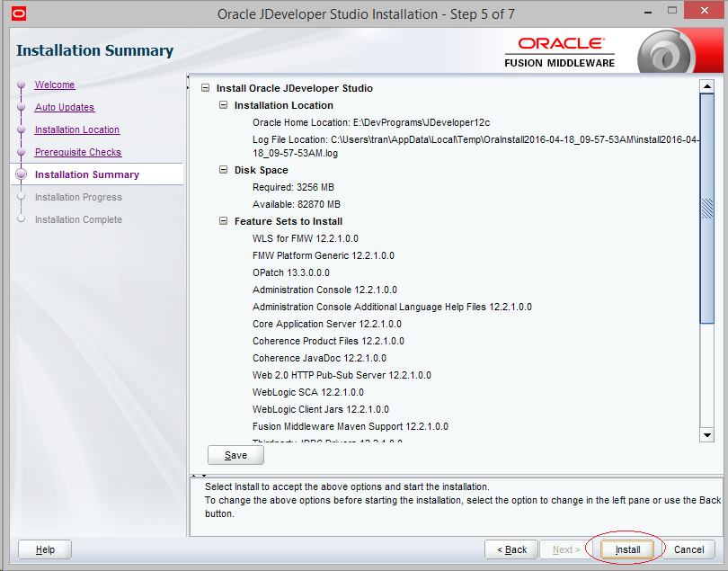The height and width of the screenshot is (571, 728).
Task: Select Administration Console 12.2.1.0.0 entry
Action: point(324,290)
